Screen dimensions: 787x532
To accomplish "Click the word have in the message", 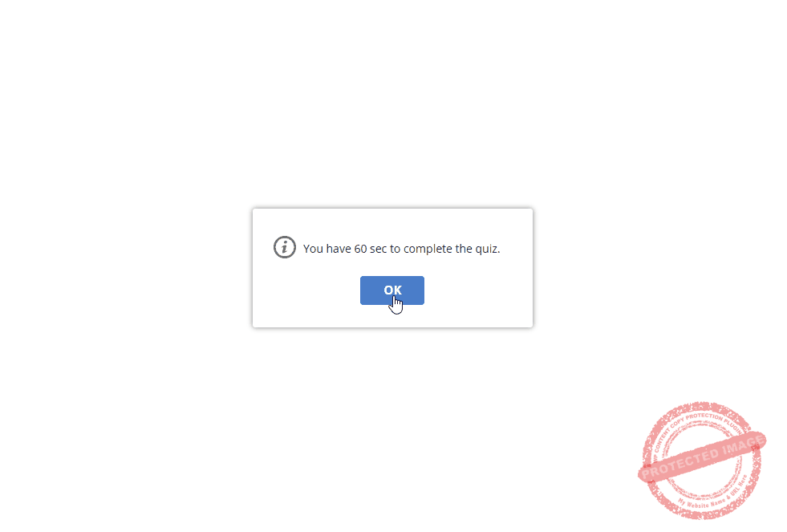I will tap(339, 249).
